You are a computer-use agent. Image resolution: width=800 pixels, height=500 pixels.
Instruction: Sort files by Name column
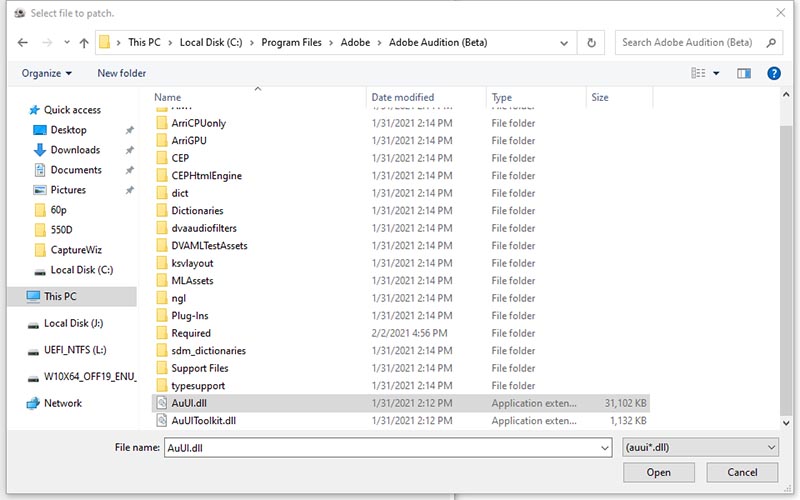coord(167,97)
